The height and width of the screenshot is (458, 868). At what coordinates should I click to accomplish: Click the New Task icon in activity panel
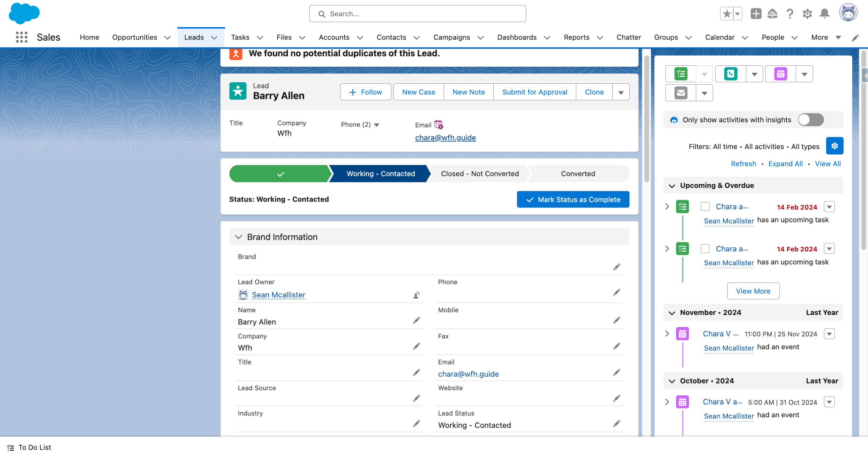[x=681, y=74]
